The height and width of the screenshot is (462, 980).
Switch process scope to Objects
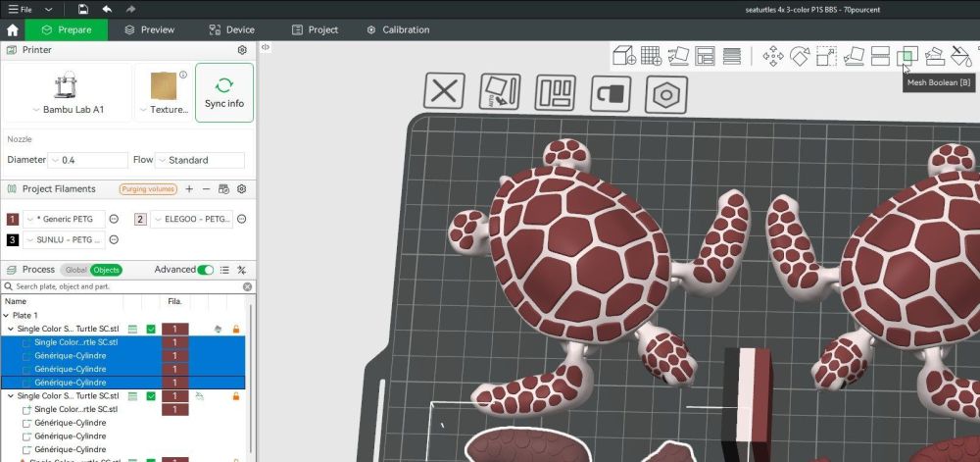106,270
